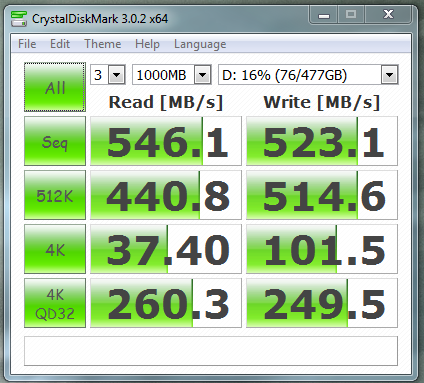Start the 512K test

(x=55, y=195)
